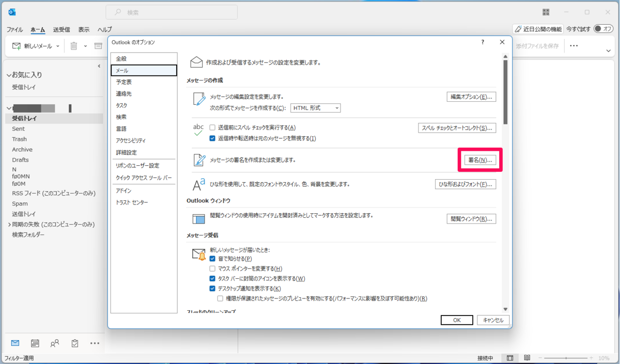Select 連絡先 options category
This screenshot has height=364, width=620.
[x=144, y=94]
